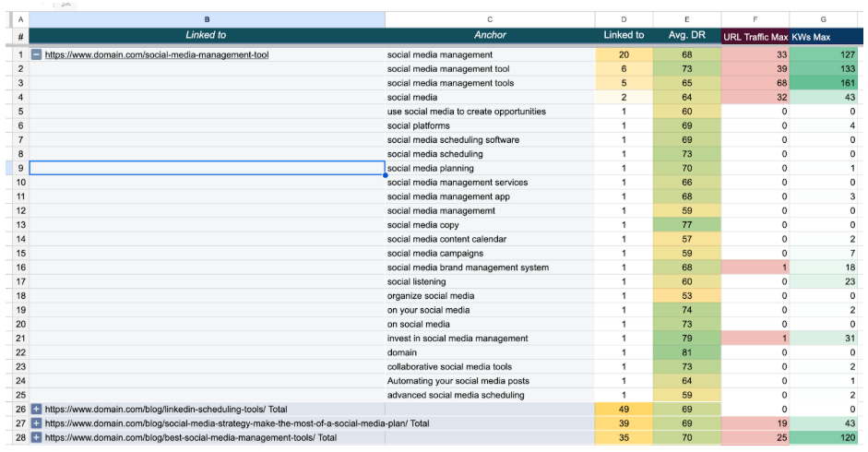Image resolution: width=868 pixels, height=452 pixels.
Task: Click the 'Anchor' header cell
Action: coord(490,35)
